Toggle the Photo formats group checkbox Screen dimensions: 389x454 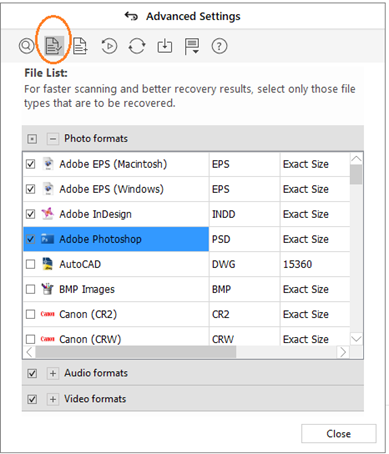pyautogui.click(x=32, y=139)
